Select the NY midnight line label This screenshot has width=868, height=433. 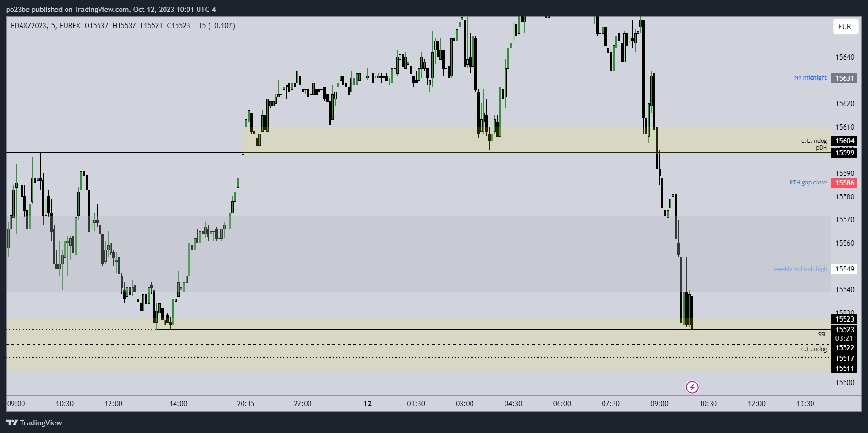pos(810,78)
